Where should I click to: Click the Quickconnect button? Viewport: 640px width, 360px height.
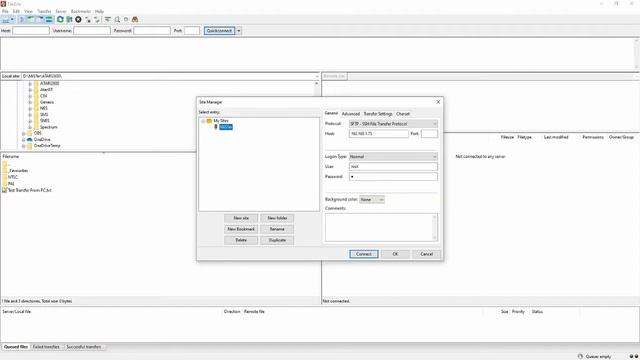click(x=220, y=31)
